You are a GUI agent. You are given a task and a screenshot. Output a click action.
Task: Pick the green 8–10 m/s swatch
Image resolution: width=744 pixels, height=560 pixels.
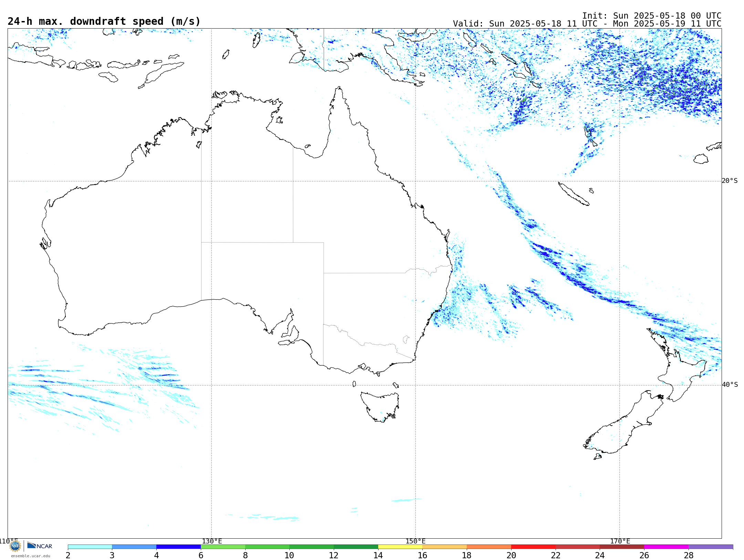pyautogui.click(x=267, y=547)
